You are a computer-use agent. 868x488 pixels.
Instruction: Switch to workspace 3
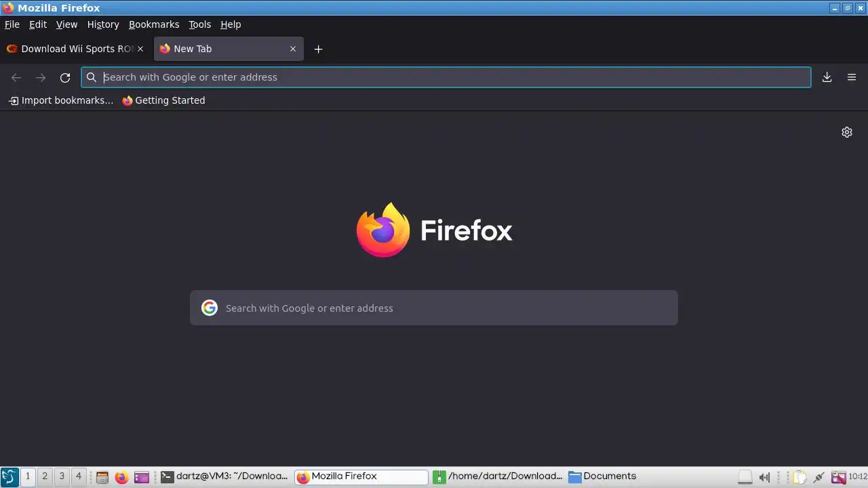62,476
